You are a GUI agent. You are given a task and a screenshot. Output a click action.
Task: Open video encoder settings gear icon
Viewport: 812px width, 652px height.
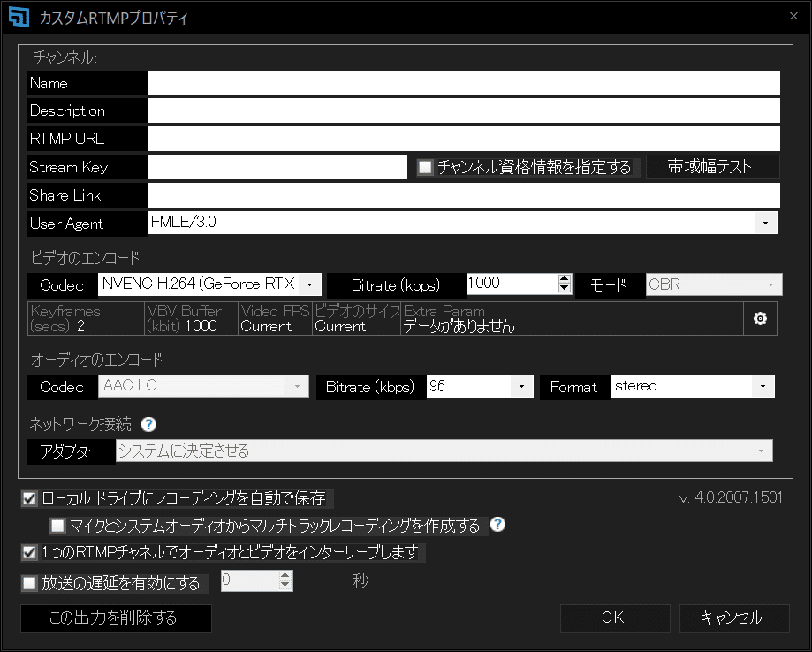point(760,319)
